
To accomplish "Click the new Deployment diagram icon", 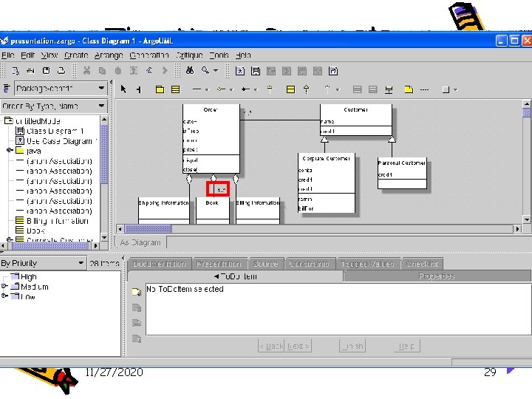I will click(333, 71).
